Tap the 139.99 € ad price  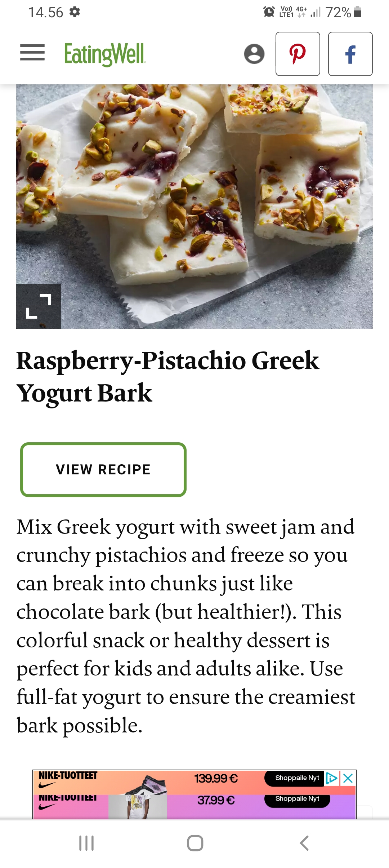[216, 779]
